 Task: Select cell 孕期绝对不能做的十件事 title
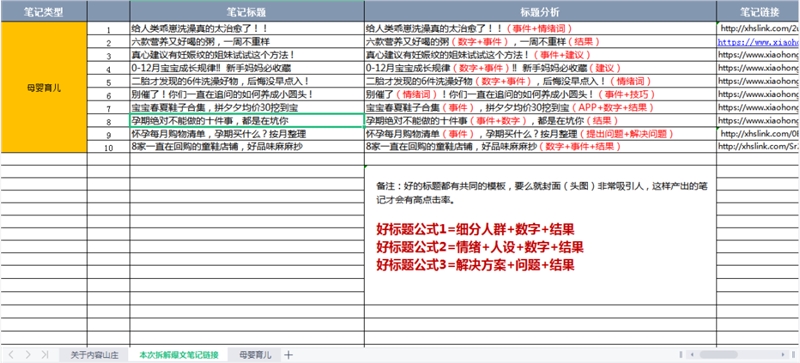click(247, 120)
